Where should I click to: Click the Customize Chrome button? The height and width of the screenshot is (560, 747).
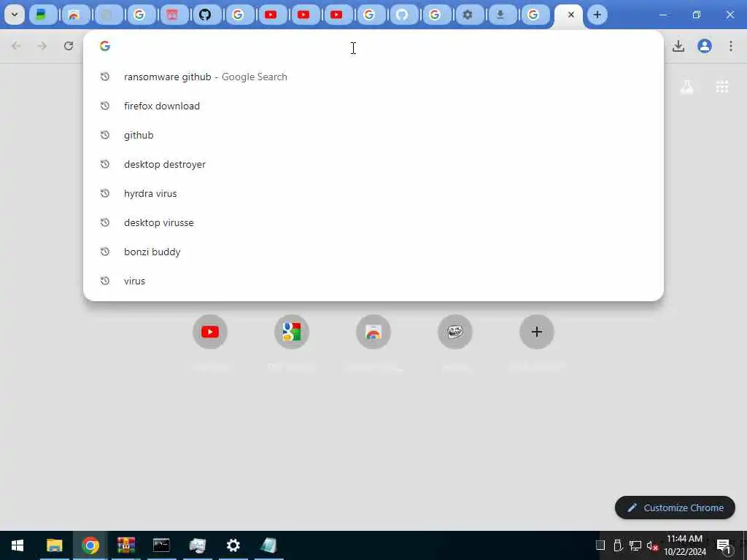675,507
